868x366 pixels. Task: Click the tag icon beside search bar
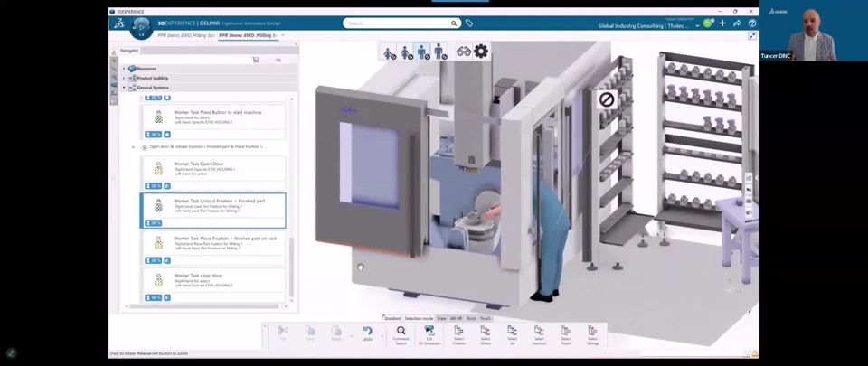pos(469,23)
